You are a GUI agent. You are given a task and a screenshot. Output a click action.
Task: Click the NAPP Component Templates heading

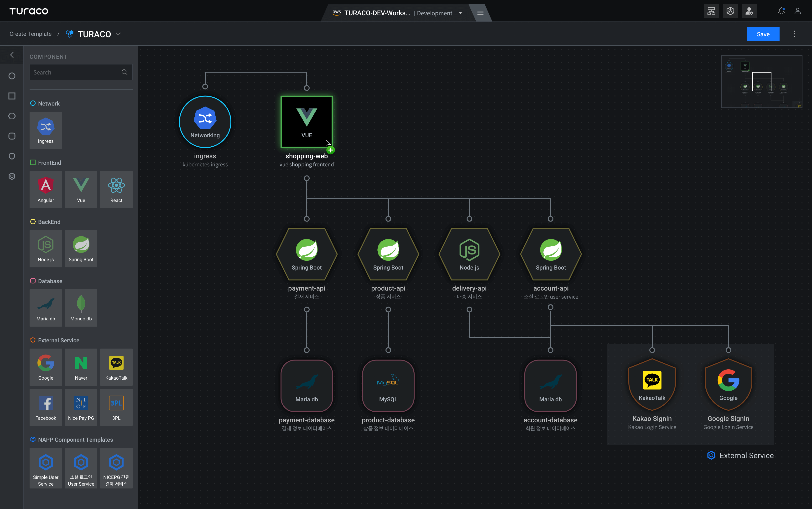pos(72,440)
